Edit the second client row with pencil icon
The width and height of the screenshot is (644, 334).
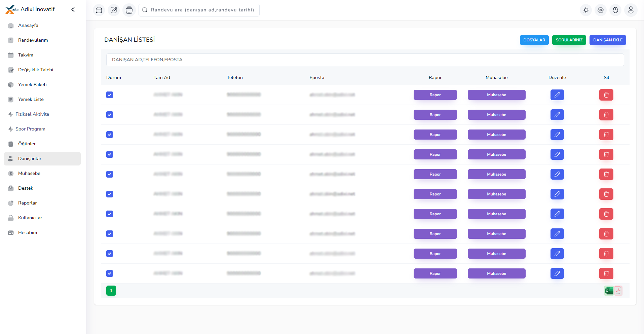557,115
